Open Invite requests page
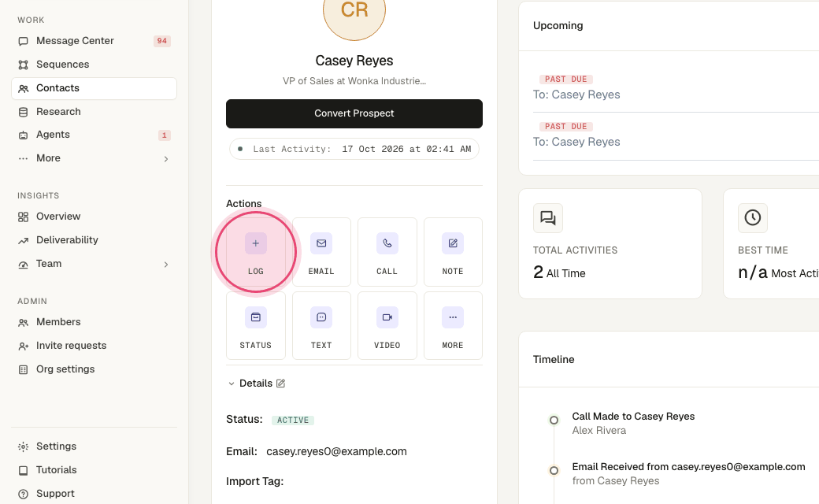The width and height of the screenshot is (819, 504). [x=94, y=345]
